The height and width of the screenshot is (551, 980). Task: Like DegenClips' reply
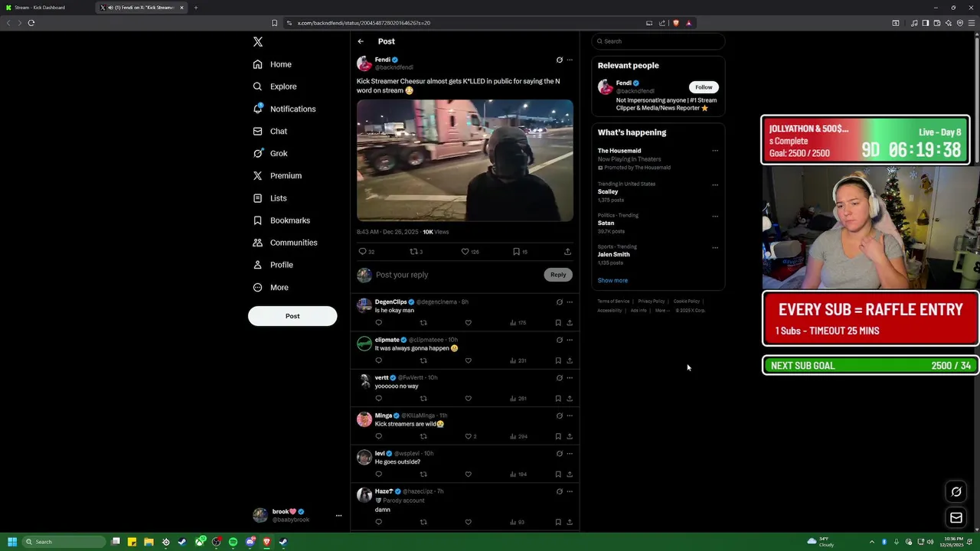pyautogui.click(x=469, y=323)
